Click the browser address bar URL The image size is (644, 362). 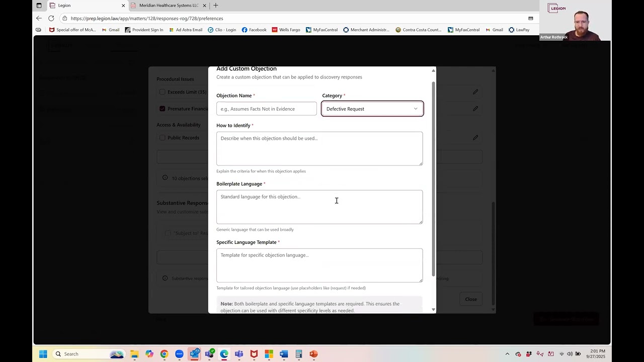pos(147,18)
